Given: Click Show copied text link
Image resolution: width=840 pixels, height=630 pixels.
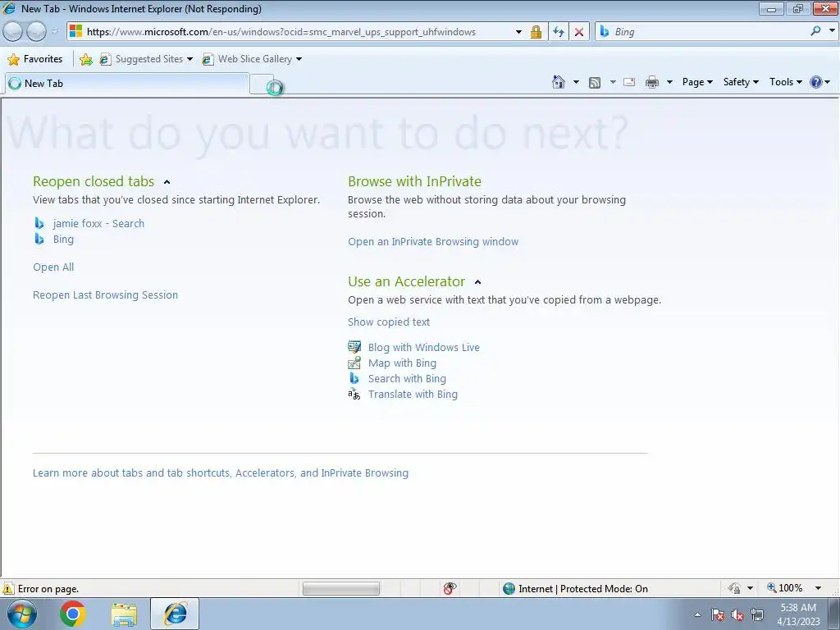Looking at the screenshot, I should pyautogui.click(x=388, y=322).
